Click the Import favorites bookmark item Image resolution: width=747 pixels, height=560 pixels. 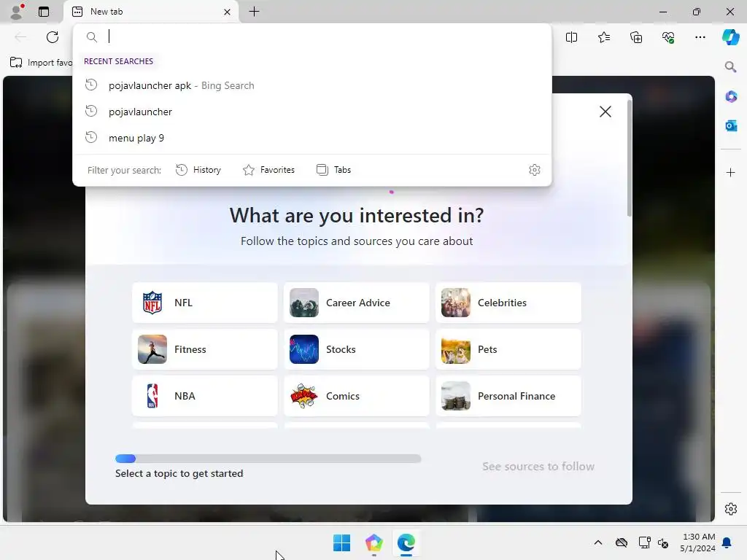tap(41, 63)
